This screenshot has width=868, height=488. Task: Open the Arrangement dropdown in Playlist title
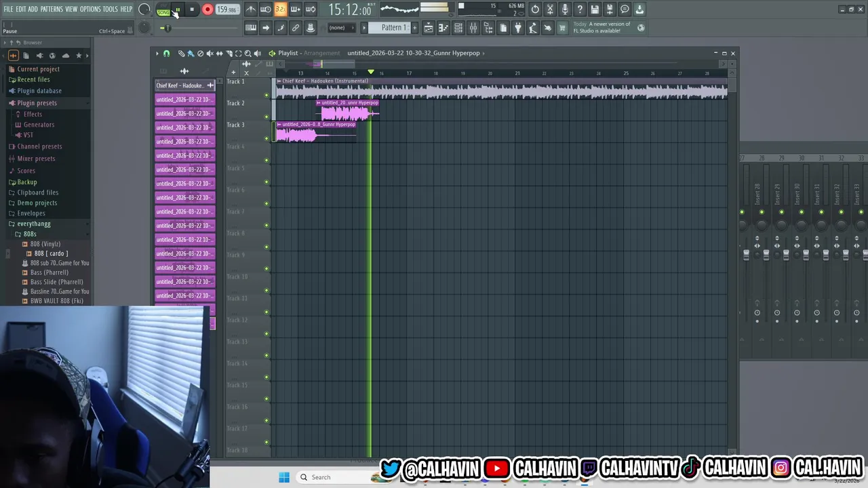coord(321,53)
